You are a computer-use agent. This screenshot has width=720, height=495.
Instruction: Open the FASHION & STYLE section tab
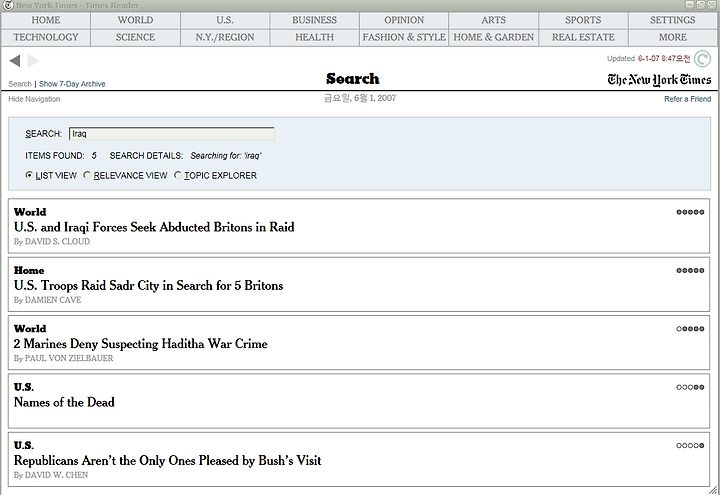(404, 38)
